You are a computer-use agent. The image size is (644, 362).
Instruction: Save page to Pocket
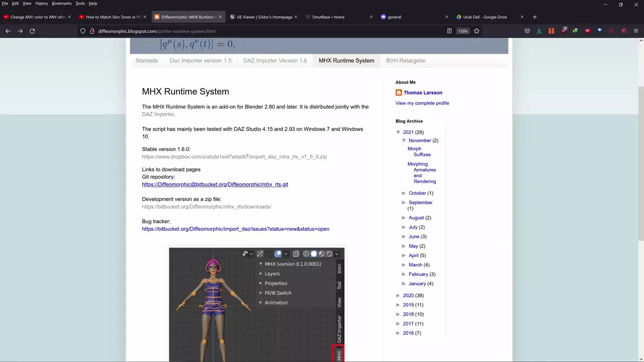pos(527,31)
